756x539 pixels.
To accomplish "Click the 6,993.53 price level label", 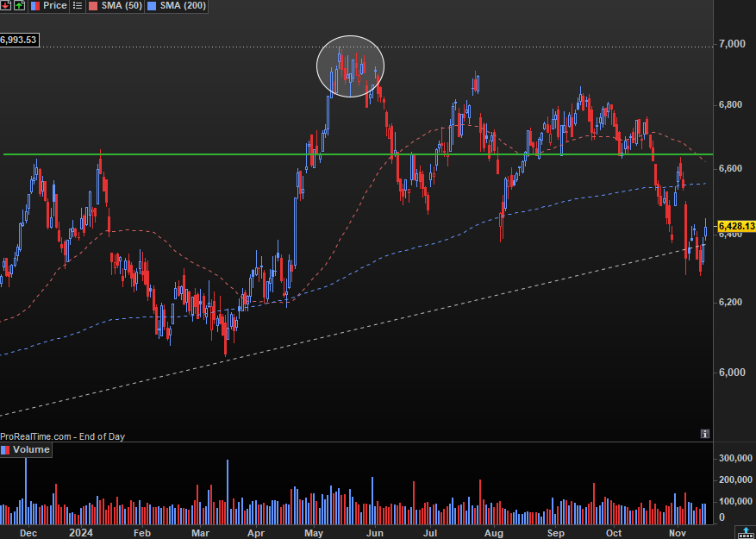I will [19, 40].
